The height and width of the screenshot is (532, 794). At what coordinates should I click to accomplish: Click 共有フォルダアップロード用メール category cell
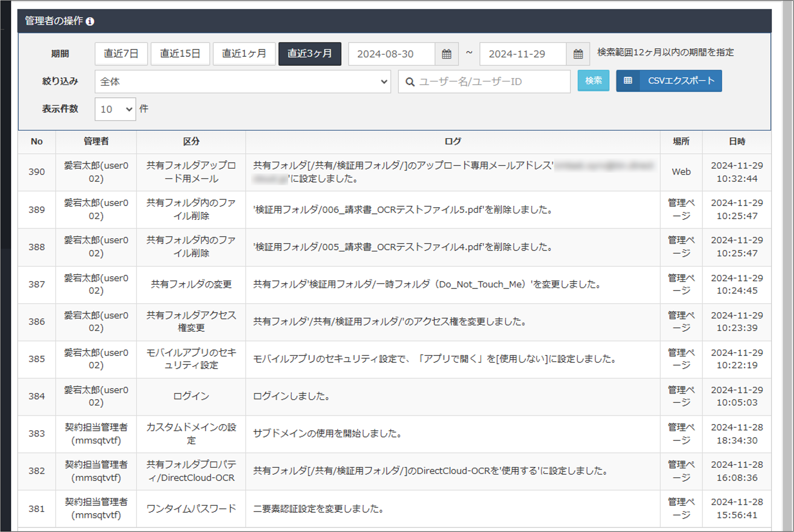[191, 172]
